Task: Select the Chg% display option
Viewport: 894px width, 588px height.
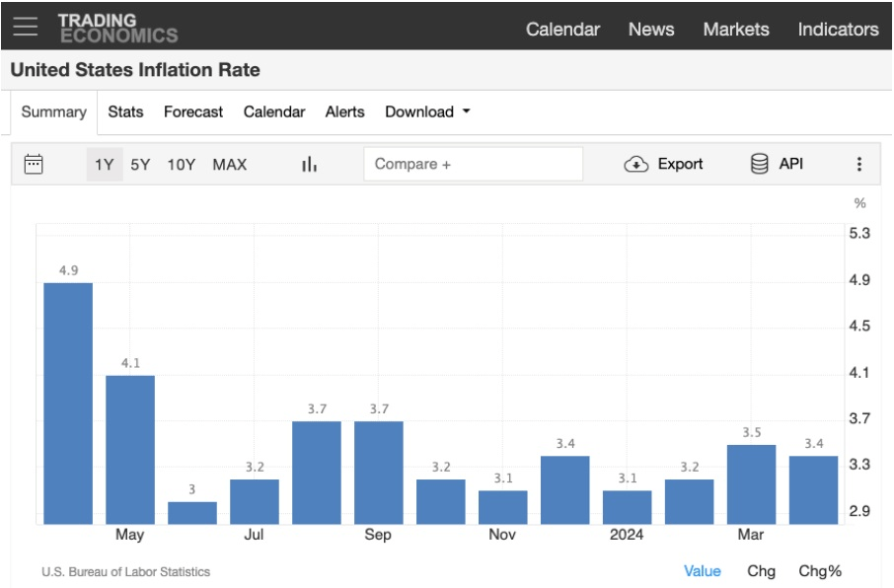Action: tap(819, 570)
